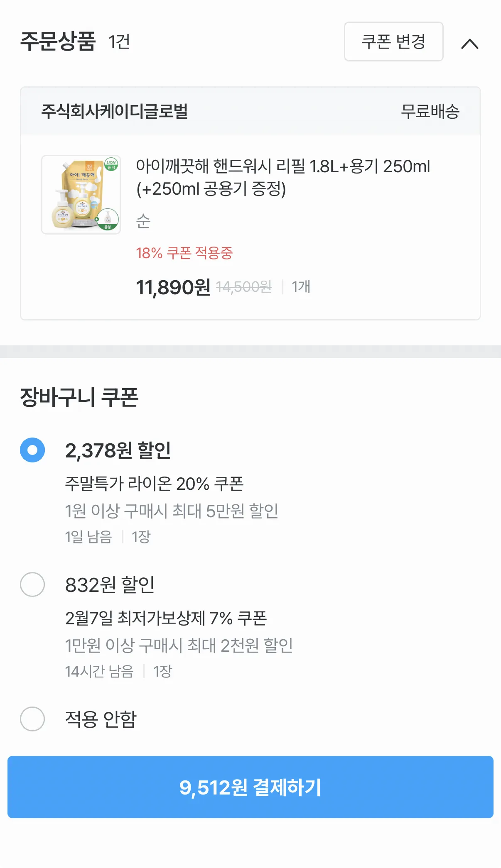
Task: Click the 1개 quantity label
Action: tap(301, 286)
